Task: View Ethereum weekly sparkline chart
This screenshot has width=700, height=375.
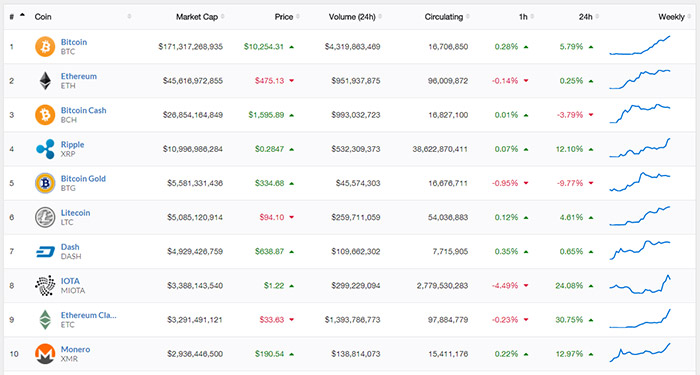Action: tap(640, 79)
